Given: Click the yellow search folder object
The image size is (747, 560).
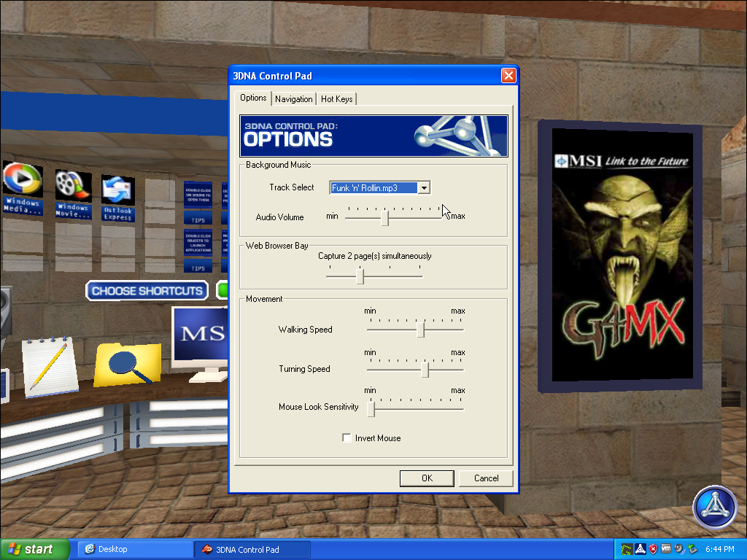Looking at the screenshot, I should click(x=128, y=365).
